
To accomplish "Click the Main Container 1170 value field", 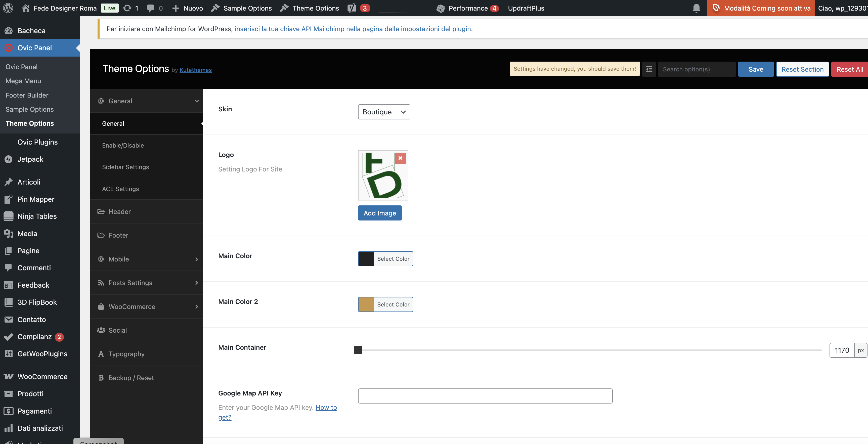I will [x=842, y=350].
